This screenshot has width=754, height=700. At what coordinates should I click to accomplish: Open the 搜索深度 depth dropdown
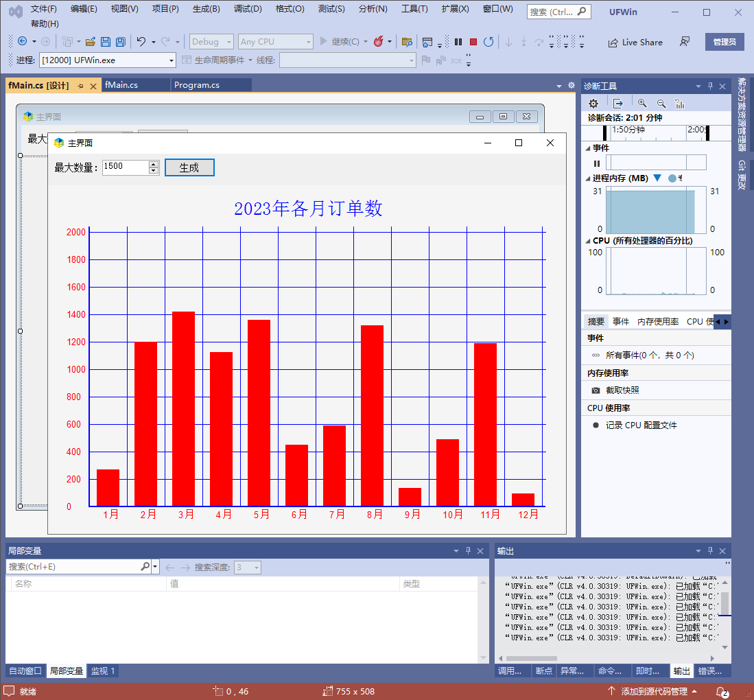248,568
